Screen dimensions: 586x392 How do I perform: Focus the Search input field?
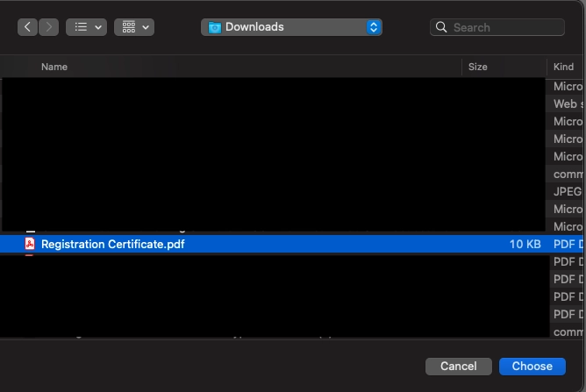pyautogui.click(x=497, y=27)
